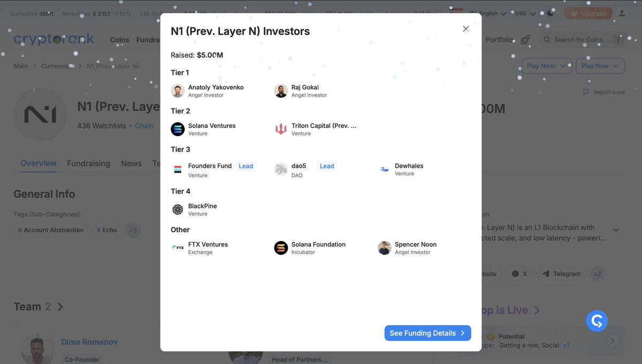
Task: Click the Dewhales whale logo
Action: 384,169
